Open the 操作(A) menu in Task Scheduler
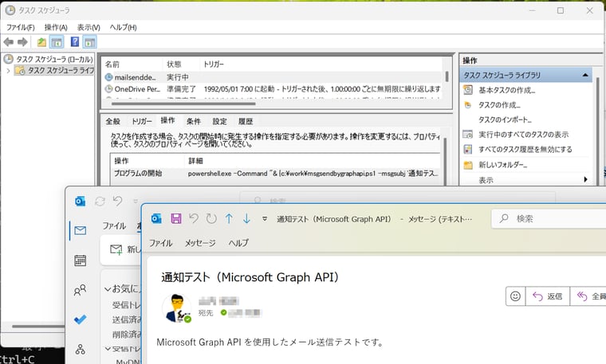This screenshot has width=606, height=364. click(x=56, y=27)
